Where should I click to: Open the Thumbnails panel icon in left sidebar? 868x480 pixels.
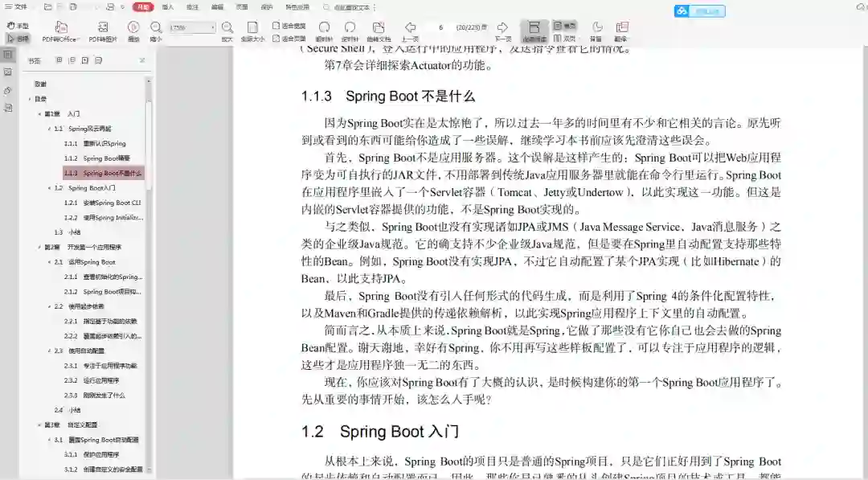click(8, 72)
